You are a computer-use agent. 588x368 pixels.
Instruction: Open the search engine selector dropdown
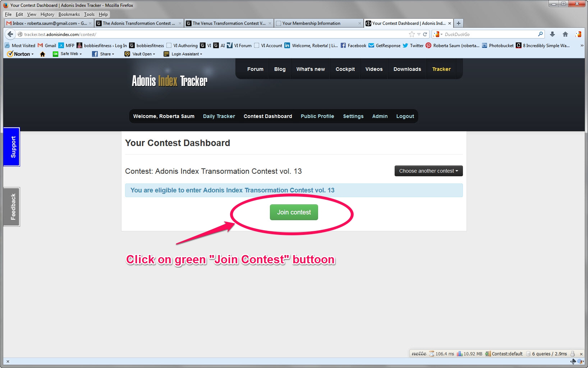click(x=438, y=34)
